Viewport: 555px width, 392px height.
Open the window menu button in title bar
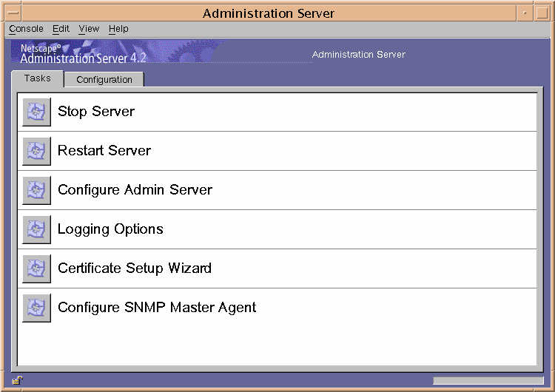[13, 13]
